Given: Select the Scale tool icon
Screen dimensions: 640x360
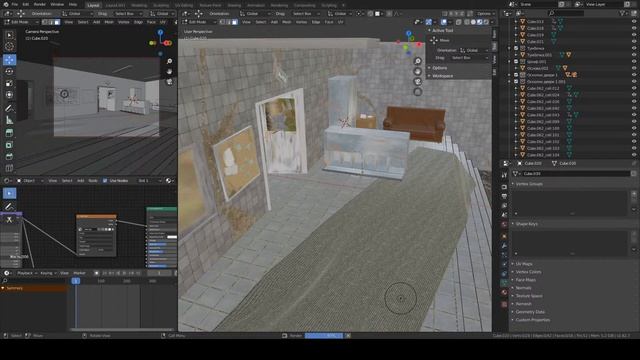Looking at the screenshot, I should (9, 84).
